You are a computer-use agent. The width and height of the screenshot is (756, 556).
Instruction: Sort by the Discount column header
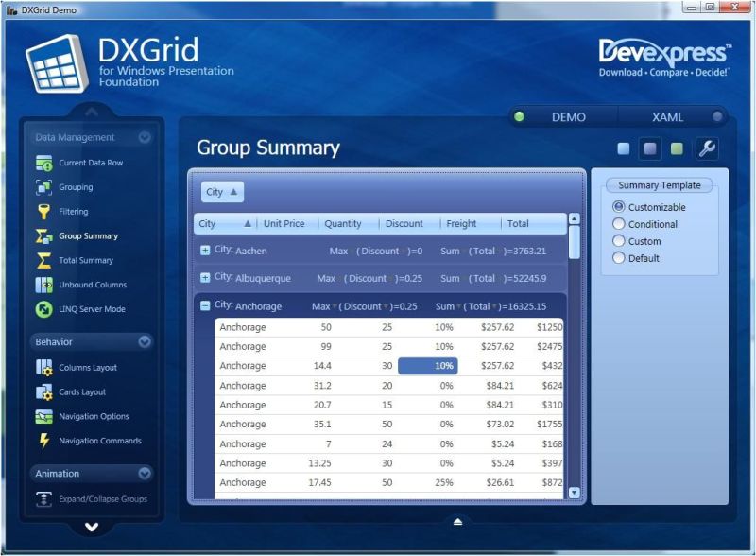pyautogui.click(x=409, y=224)
